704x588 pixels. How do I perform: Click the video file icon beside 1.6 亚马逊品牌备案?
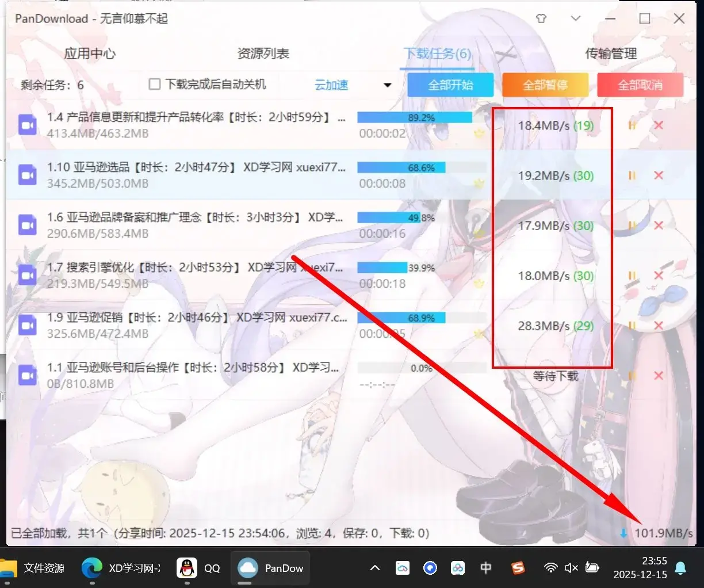pyautogui.click(x=27, y=225)
